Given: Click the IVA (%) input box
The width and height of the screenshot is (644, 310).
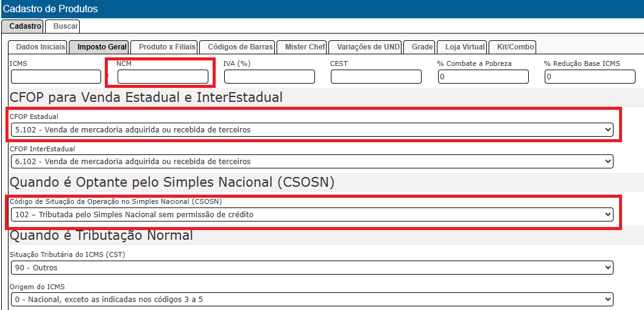Looking at the screenshot, I should [269, 76].
